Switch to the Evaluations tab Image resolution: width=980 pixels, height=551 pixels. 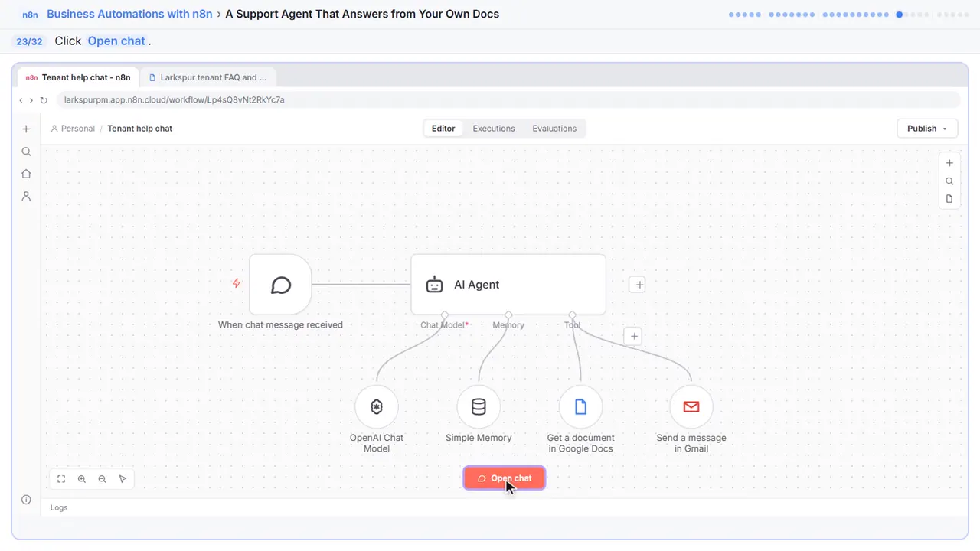[554, 129]
